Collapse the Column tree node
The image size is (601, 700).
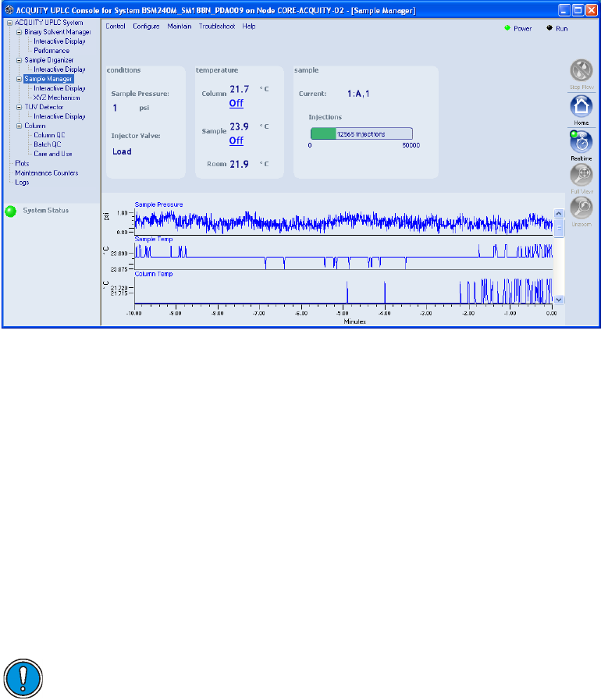pos(20,126)
